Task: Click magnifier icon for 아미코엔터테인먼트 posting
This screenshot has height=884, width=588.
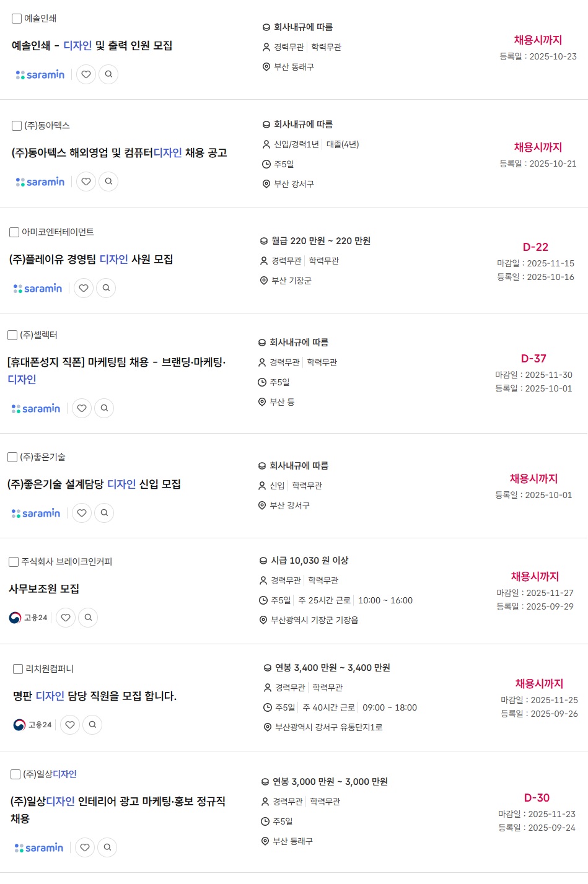Action: [x=106, y=288]
